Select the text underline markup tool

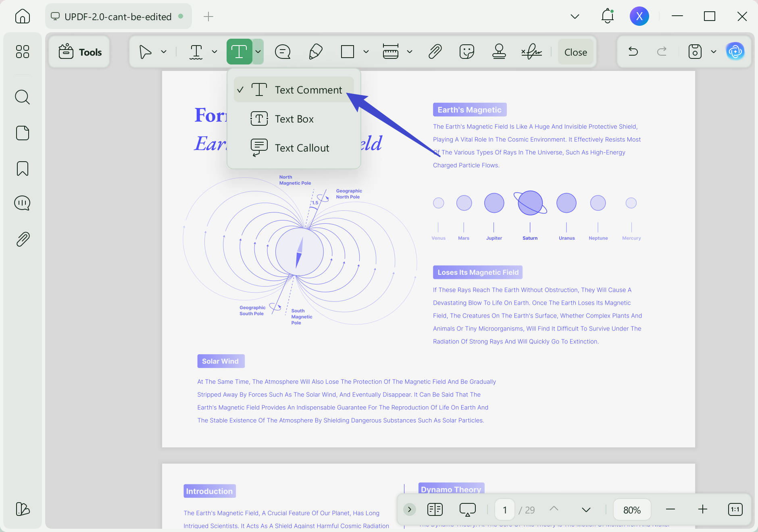point(196,52)
